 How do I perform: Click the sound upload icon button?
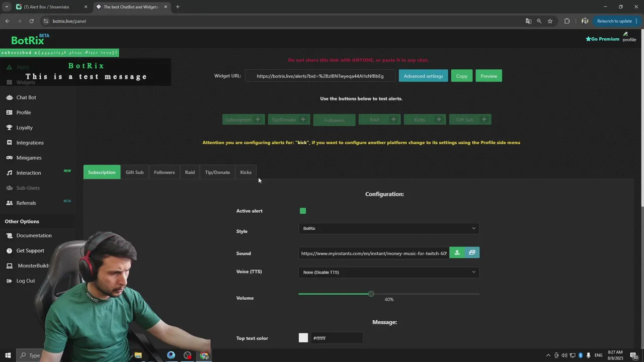(x=457, y=253)
